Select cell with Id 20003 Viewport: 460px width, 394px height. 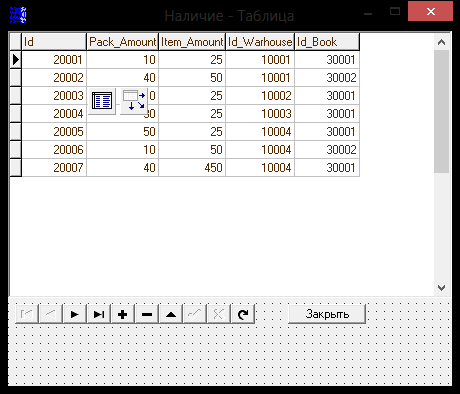(54, 96)
